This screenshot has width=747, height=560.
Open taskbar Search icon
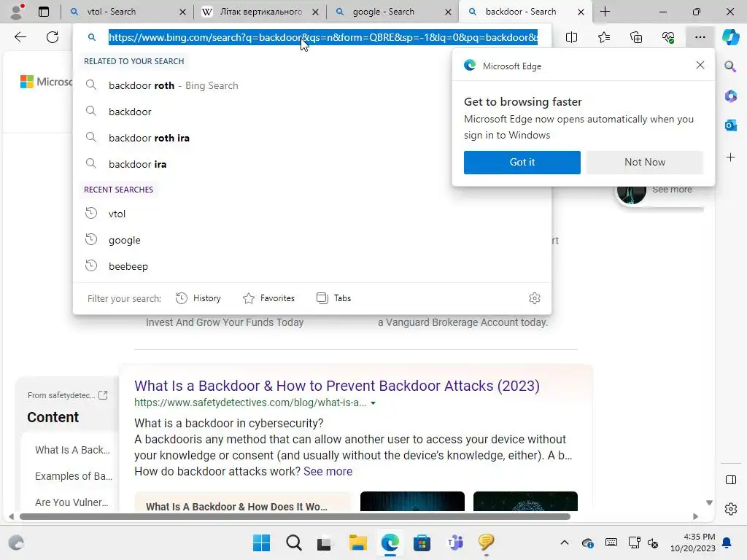293,542
